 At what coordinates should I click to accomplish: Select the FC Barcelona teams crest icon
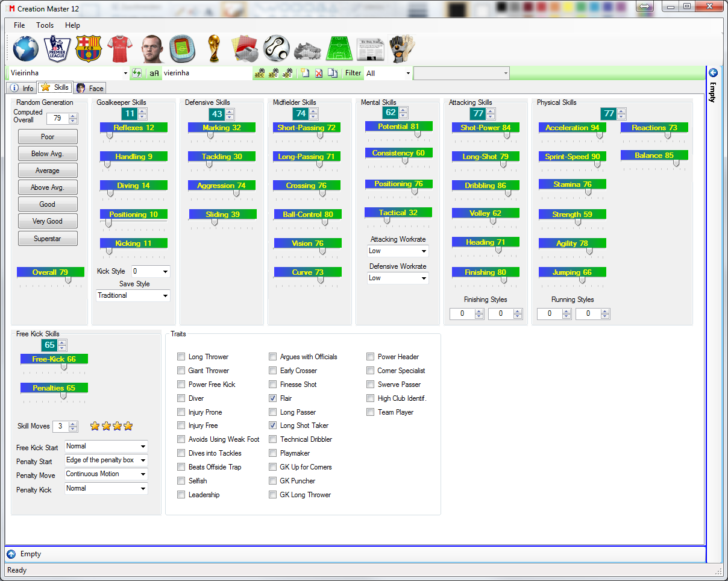click(88, 49)
